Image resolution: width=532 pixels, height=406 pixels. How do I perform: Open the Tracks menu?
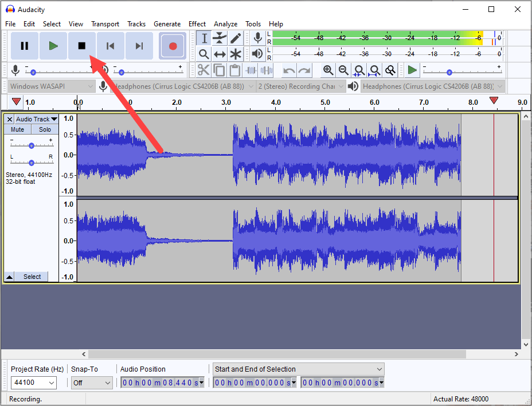(136, 24)
